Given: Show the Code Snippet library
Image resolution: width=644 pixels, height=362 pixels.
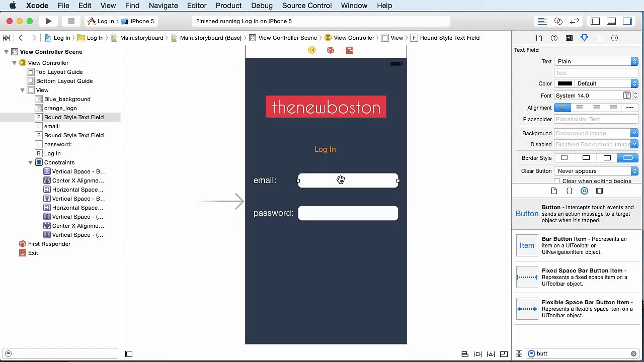Looking at the screenshot, I should pos(569,191).
